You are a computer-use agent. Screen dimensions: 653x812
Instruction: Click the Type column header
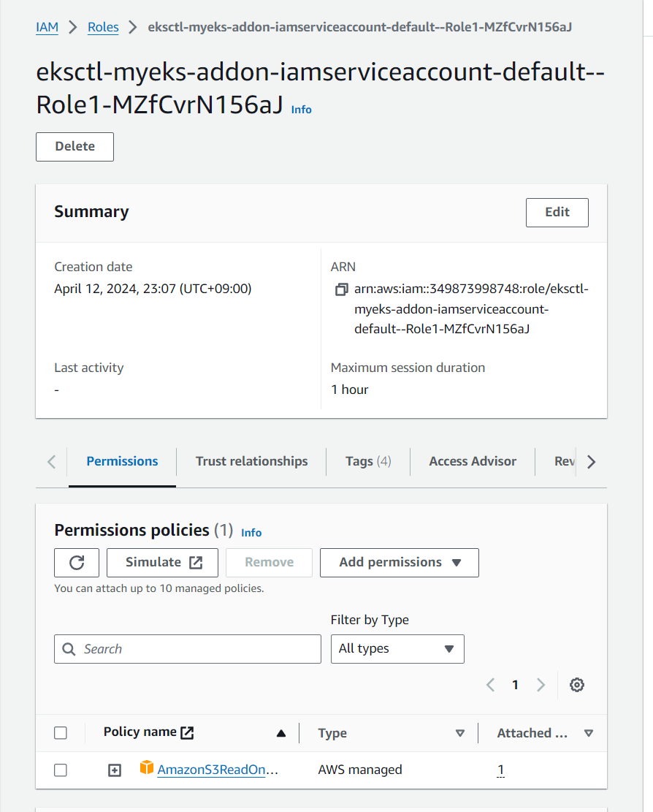[333, 733]
